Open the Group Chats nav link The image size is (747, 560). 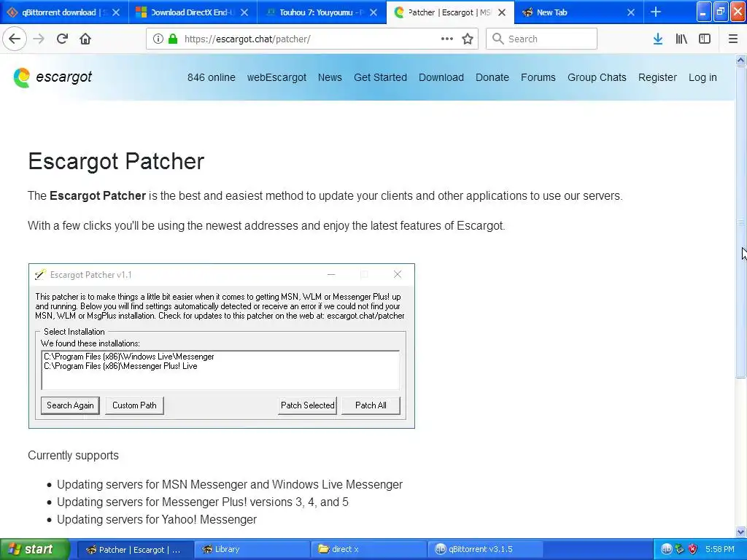597,77
